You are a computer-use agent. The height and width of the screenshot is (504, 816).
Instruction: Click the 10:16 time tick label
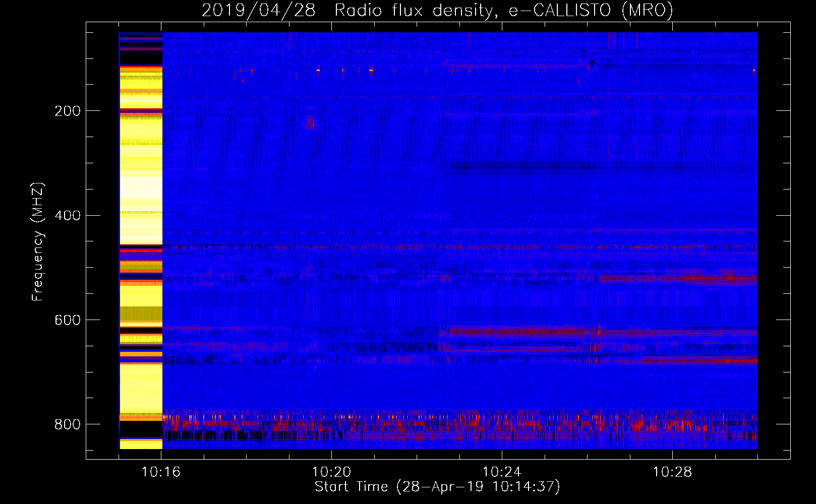click(x=161, y=472)
